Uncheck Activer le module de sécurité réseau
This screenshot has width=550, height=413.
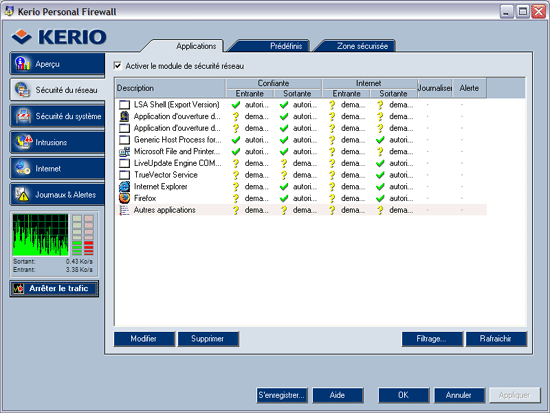point(118,66)
